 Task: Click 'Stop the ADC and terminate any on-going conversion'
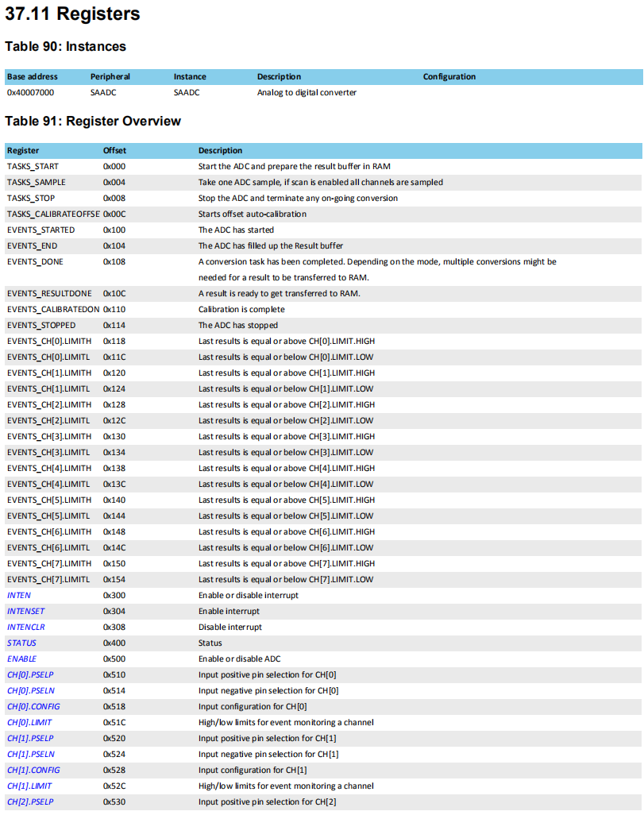[298, 198]
